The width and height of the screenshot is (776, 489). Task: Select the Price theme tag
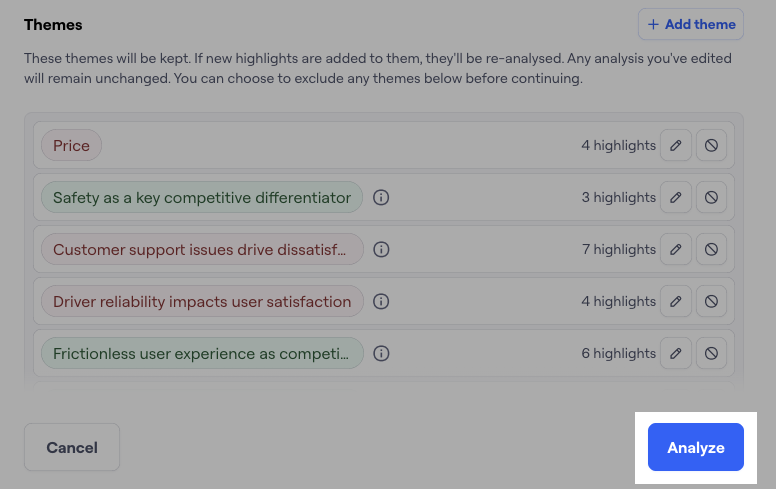pyautogui.click(x=71, y=146)
